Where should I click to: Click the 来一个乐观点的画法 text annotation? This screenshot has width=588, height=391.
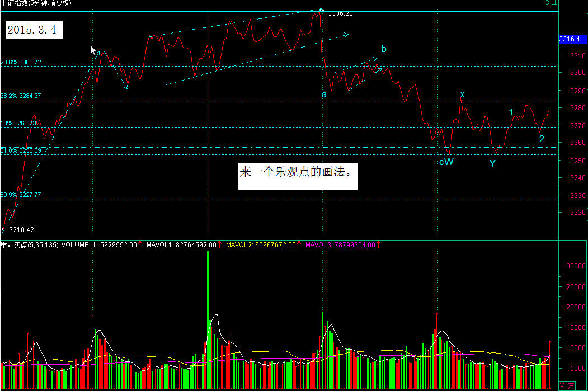[x=298, y=172]
